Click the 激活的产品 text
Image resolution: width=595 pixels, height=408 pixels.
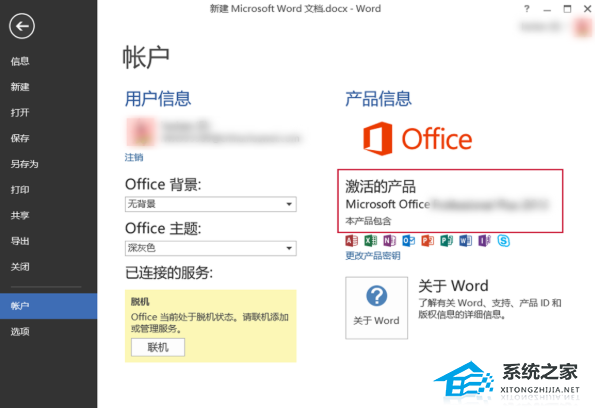[x=380, y=186]
